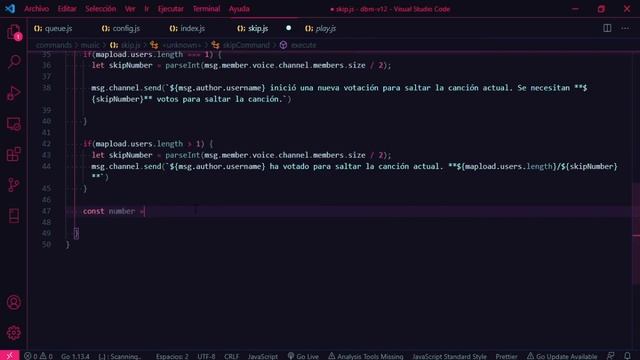The height and width of the screenshot is (360, 640).
Task: Switch to the queue.js tab
Action: click(58, 28)
